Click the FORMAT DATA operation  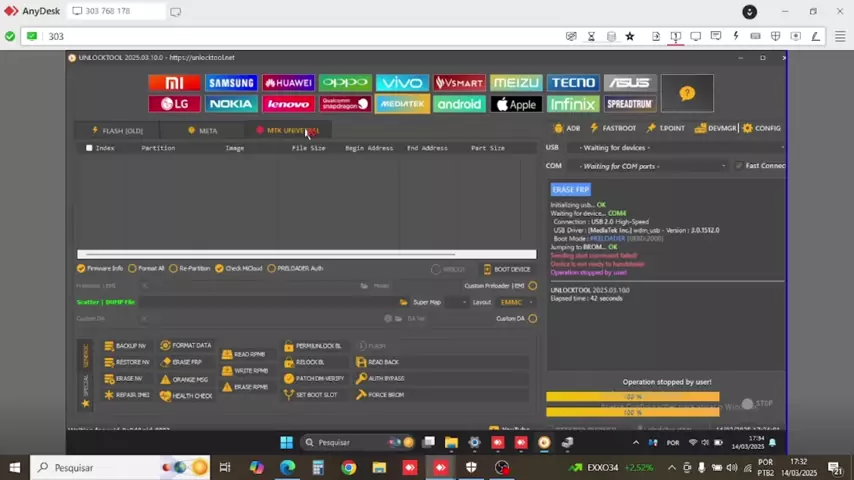[x=186, y=346]
